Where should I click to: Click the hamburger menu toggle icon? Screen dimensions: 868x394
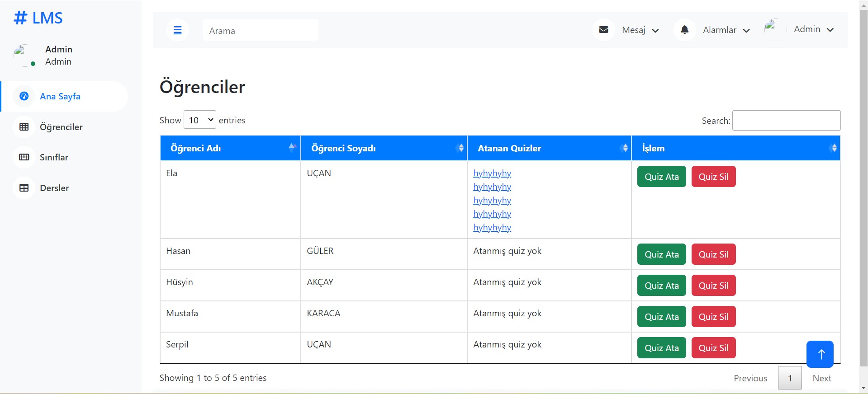(177, 30)
